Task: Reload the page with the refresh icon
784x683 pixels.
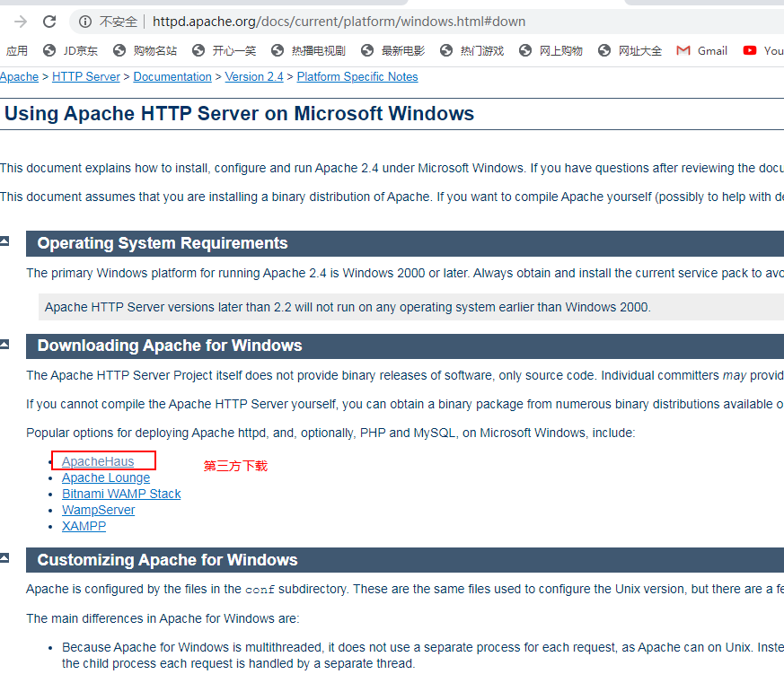Action: point(49,22)
